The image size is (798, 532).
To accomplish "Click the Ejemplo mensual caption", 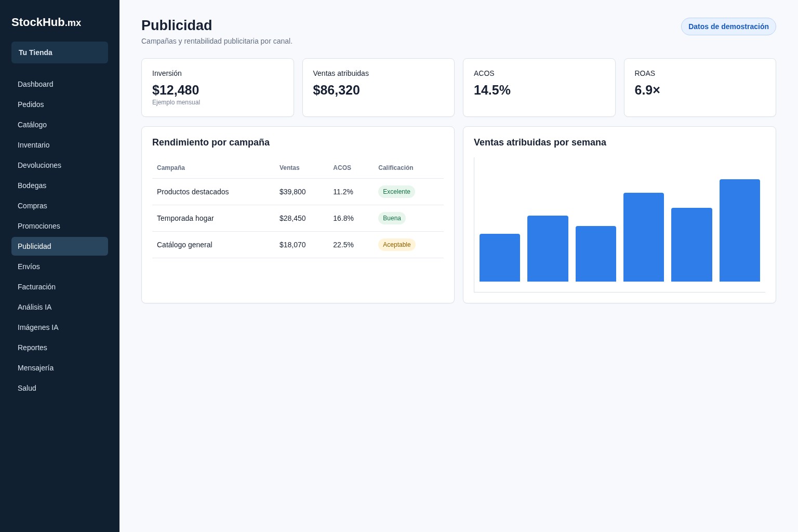I will coord(176,102).
